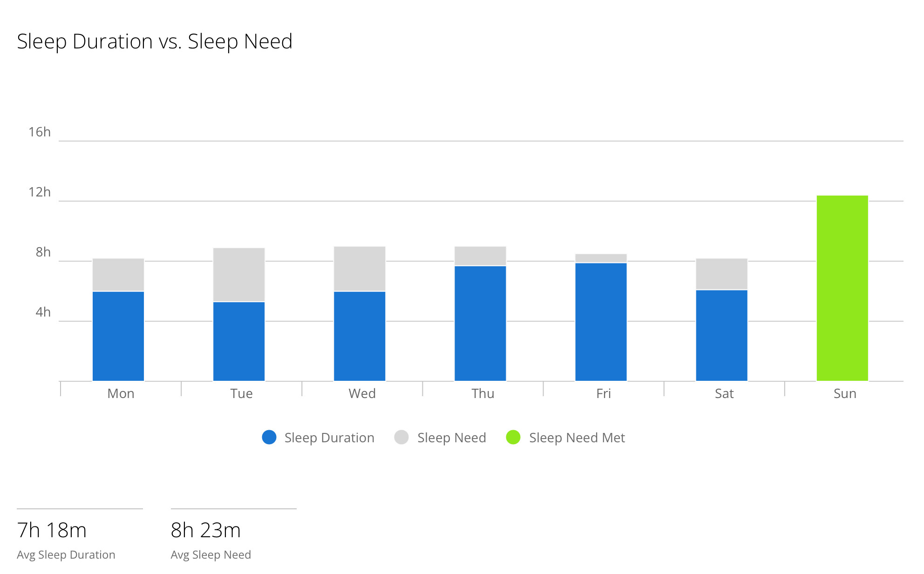Click the green Sleep Need Met legend dot
The width and height of the screenshot is (924, 574).
[513, 437]
